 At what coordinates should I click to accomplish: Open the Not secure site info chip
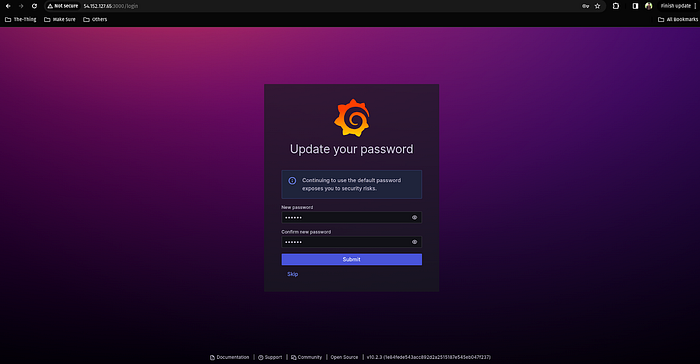click(62, 6)
